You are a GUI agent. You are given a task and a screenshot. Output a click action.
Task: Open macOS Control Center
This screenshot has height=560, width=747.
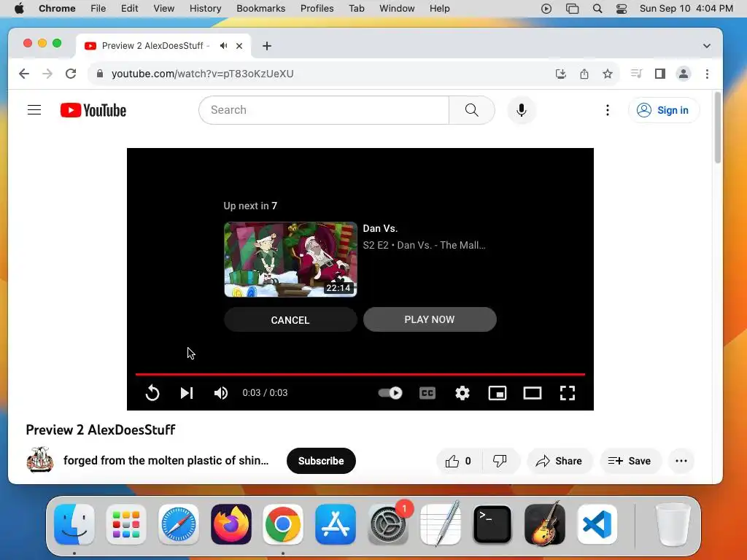[x=622, y=9]
